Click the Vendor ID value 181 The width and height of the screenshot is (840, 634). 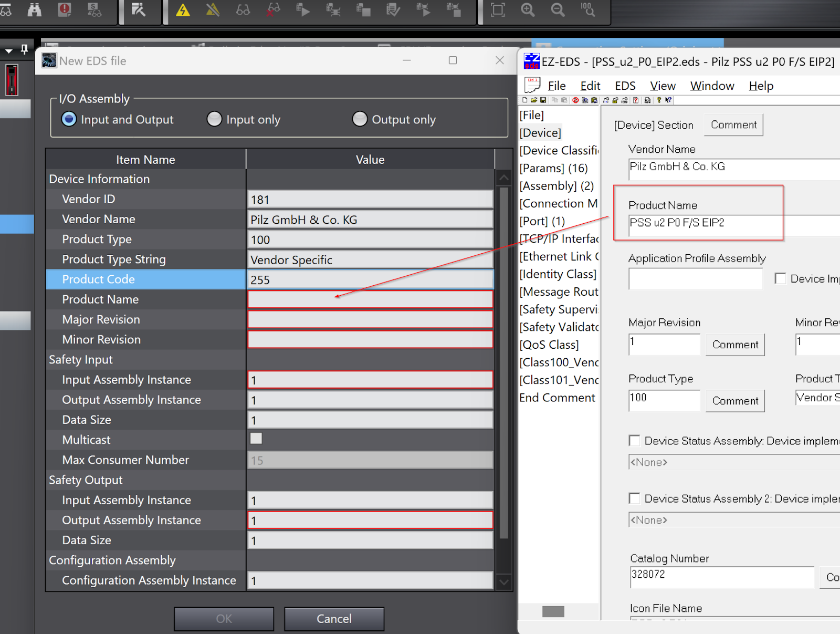(370, 200)
